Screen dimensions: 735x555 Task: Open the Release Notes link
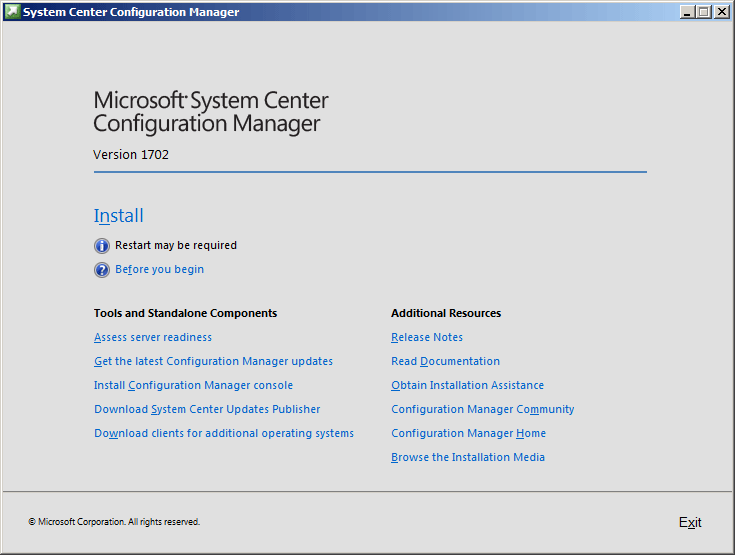tap(427, 337)
